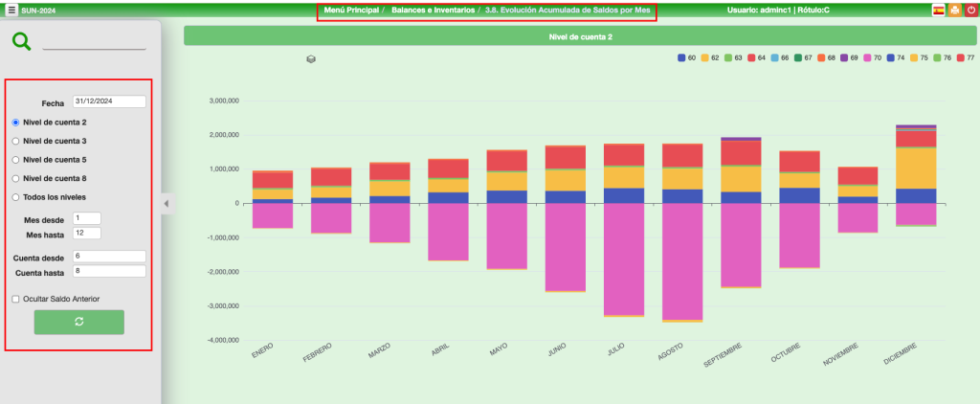Collapse the sidebar with the arrow handle
Image resolution: width=980 pixels, height=404 pixels.
point(166,203)
